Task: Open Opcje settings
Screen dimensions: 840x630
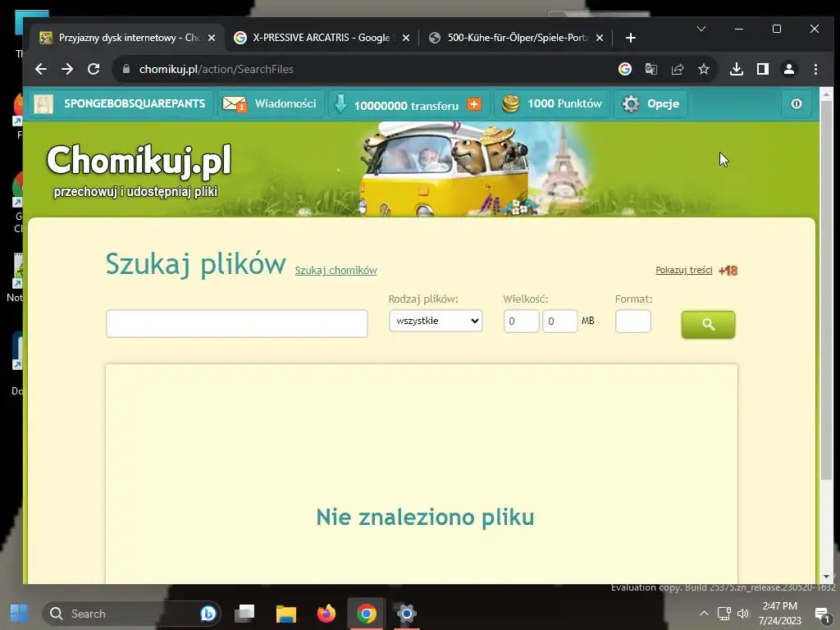Action: coord(663,103)
